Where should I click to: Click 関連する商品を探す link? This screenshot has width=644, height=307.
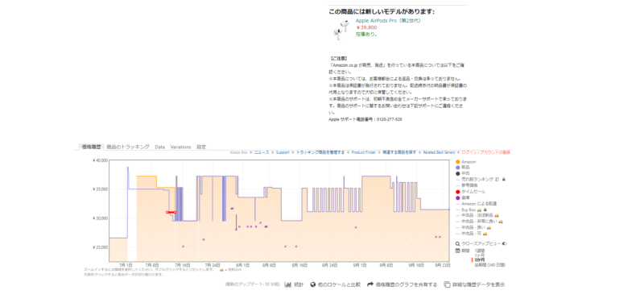point(399,152)
